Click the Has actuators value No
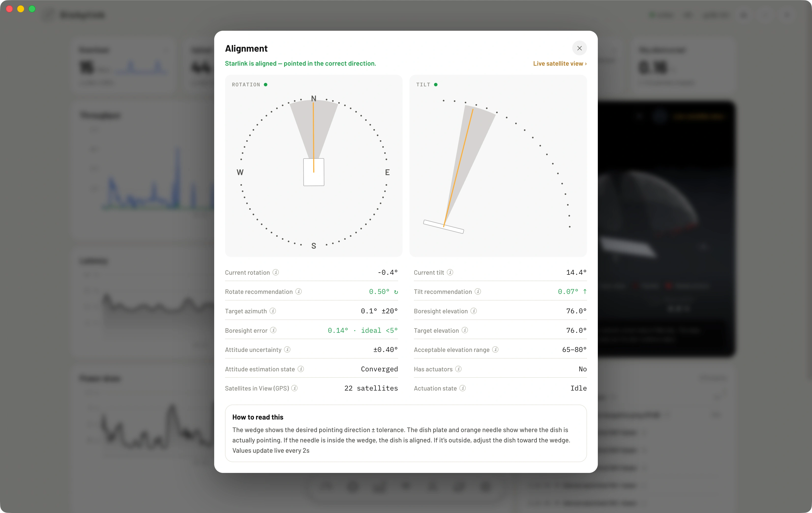The height and width of the screenshot is (513, 812). tap(583, 369)
